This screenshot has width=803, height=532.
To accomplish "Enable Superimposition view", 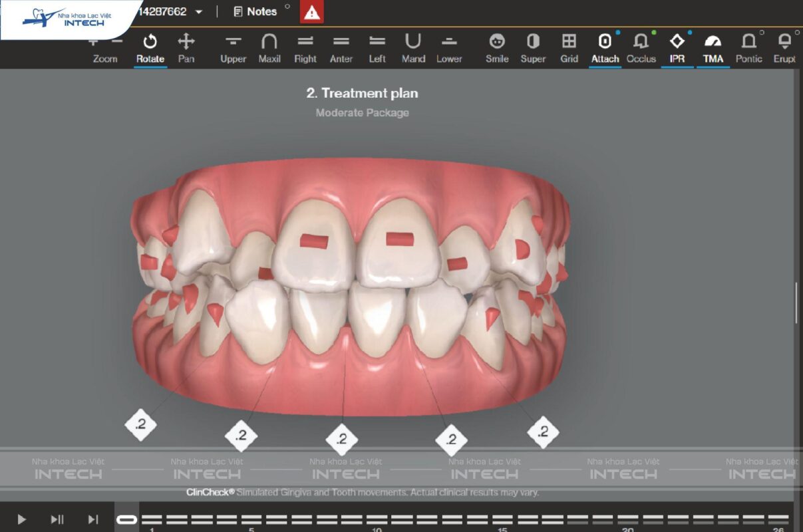I will pyautogui.click(x=533, y=48).
